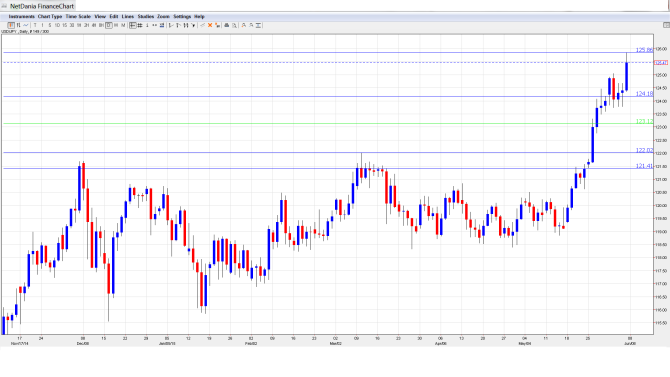This screenshot has width=670, height=377.
Task: Select the daily D time scale
Action: coord(109,26)
